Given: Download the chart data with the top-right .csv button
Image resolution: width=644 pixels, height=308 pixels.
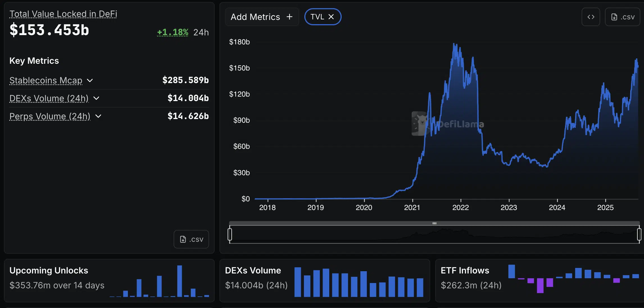Looking at the screenshot, I should (623, 17).
